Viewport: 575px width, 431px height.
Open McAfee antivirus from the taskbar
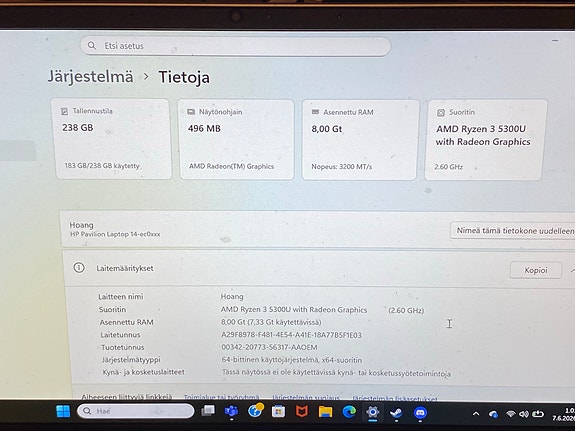click(x=302, y=412)
